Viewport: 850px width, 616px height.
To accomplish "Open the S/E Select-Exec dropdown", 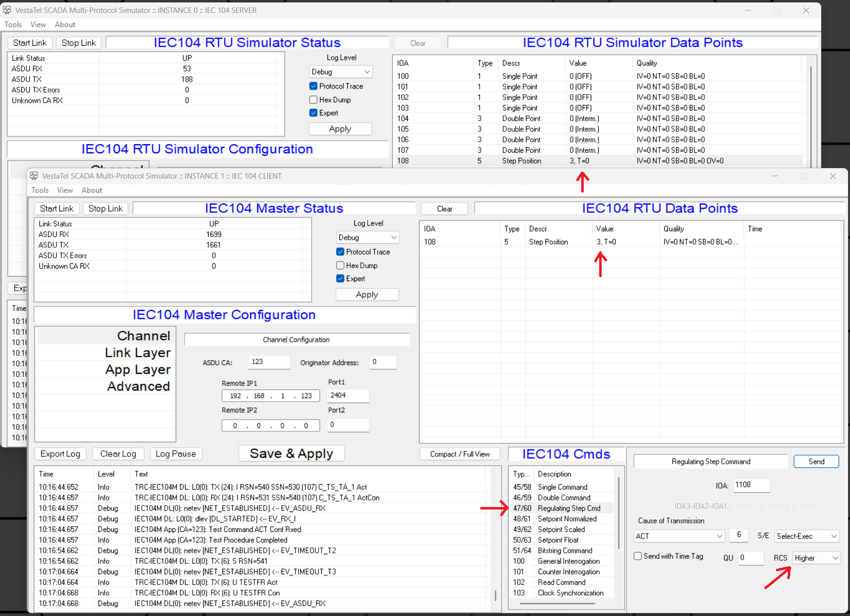I will pyautogui.click(x=806, y=536).
